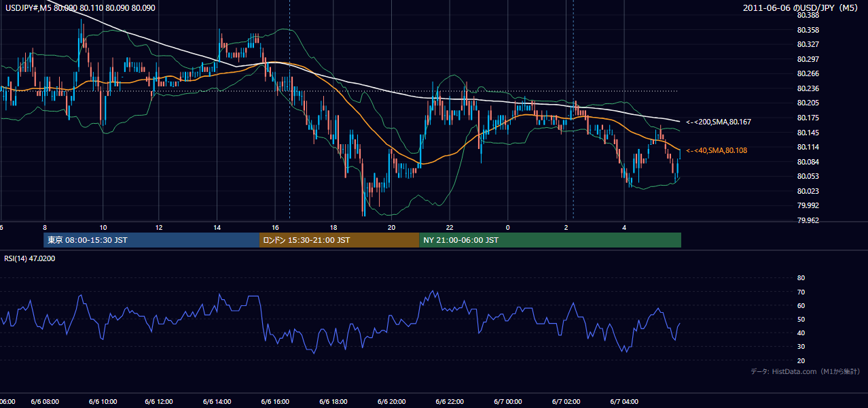This screenshot has height=408, width=868.
Task: Click hour label 10 under the price chart
Action: [103, 227]
